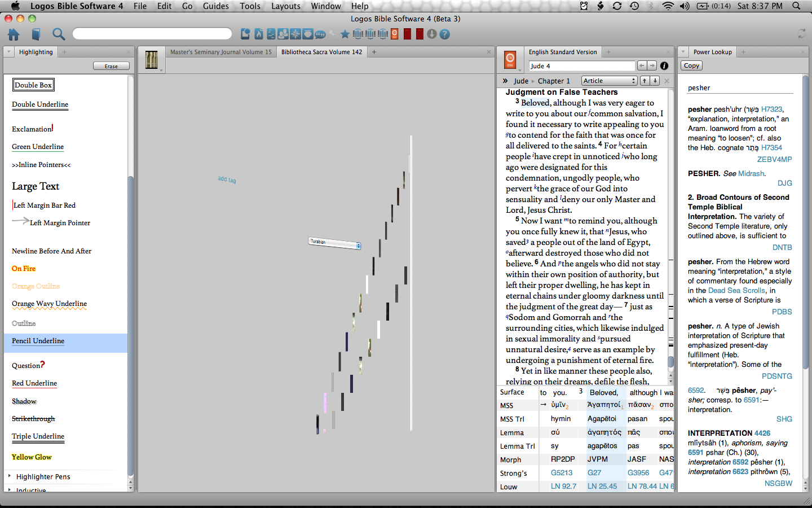The image size is (812, 508).
Task: Open the Library book icon
Action: coord(36,34)
